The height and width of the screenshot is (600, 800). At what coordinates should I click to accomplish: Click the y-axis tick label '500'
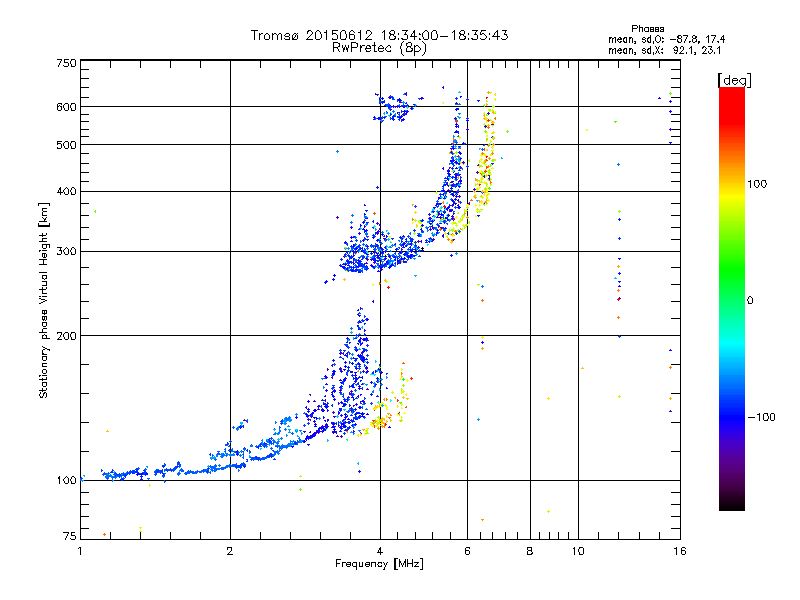pyautogui.click(x=66, y=145)
